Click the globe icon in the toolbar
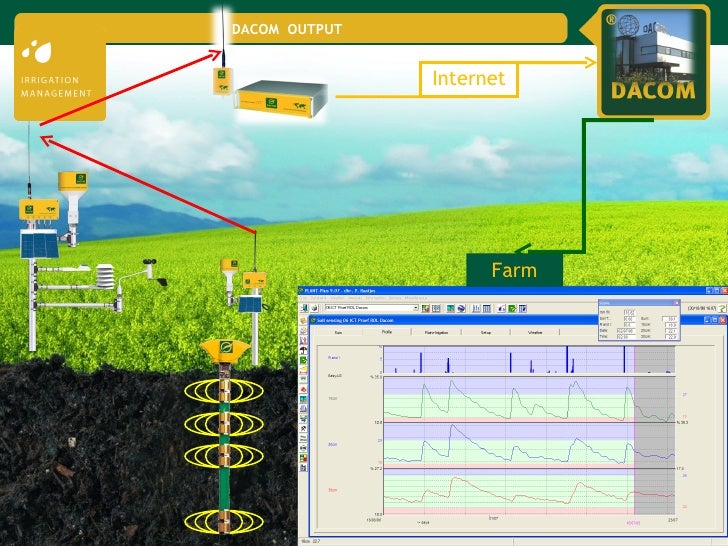The width and height of the screenshot is (728, 546). coord(461,308)
